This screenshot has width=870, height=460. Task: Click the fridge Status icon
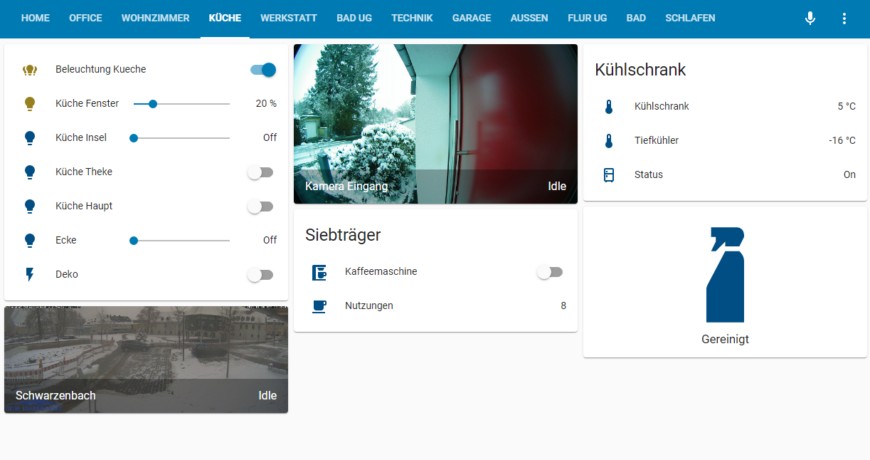[x=608, y=175]
